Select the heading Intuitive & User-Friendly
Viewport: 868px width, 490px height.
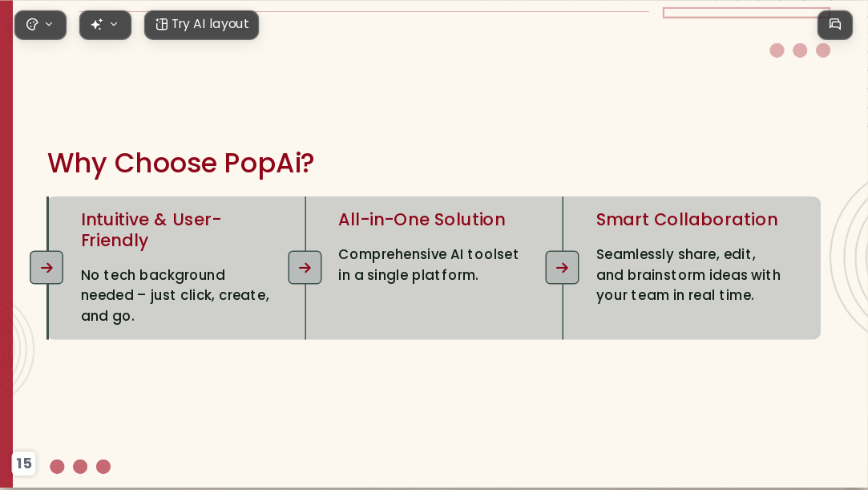click(151, 230)
